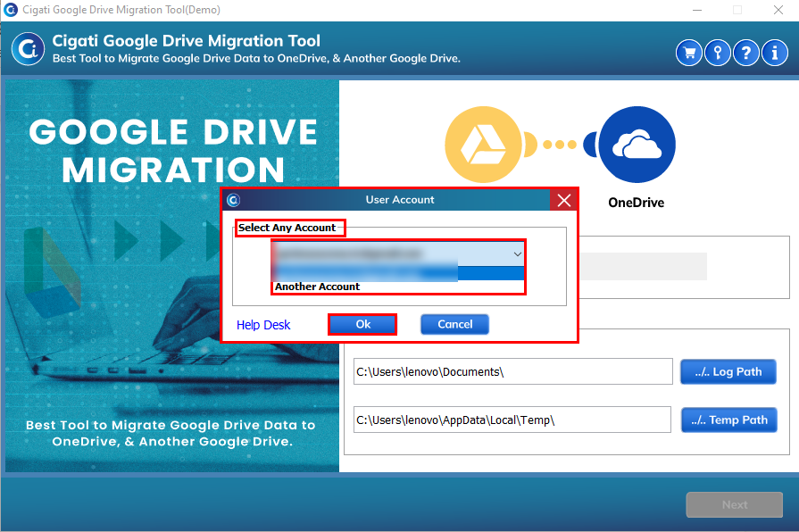Browse for a Temp Path
799x532 pixels.
pos(729,420)
